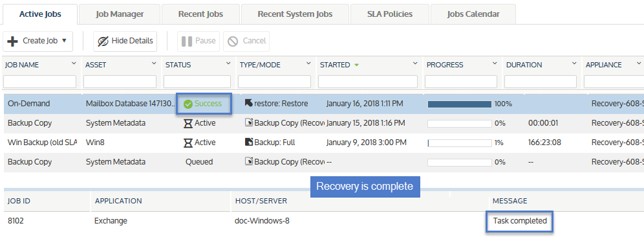
Task: Sort by the STARTED column header
Action: tap(335, 65)
